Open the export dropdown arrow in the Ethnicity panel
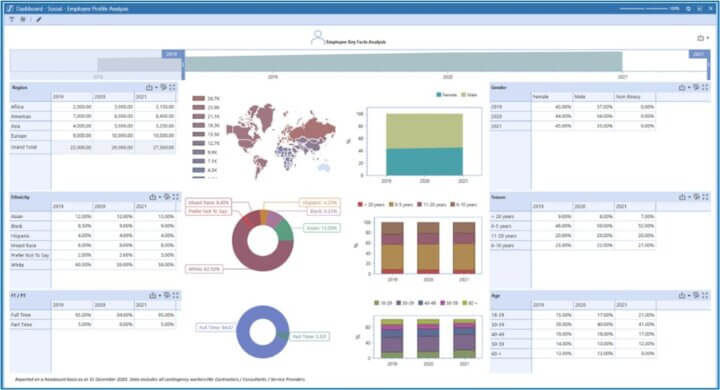This screenshot has height=390, width=720. (160, 198)
